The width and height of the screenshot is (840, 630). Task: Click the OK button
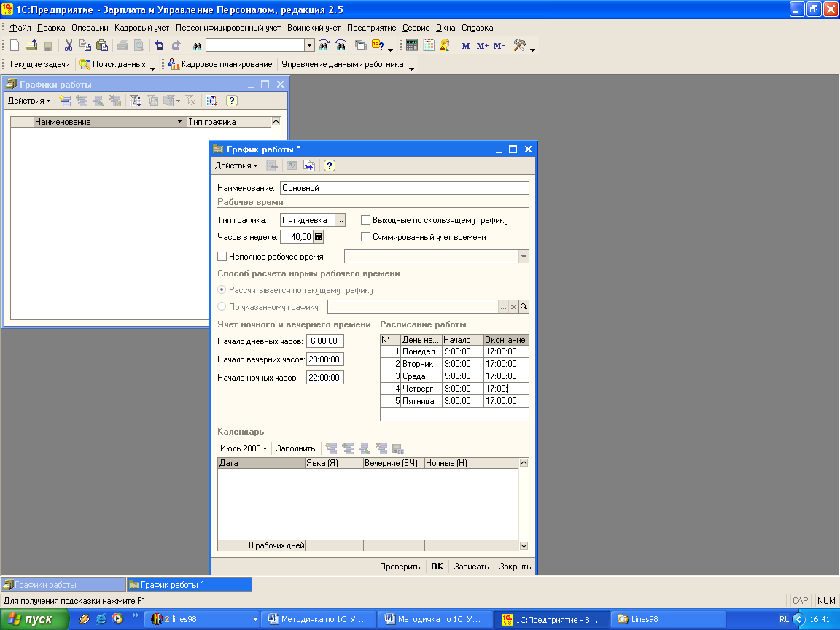tap(437, 567)
